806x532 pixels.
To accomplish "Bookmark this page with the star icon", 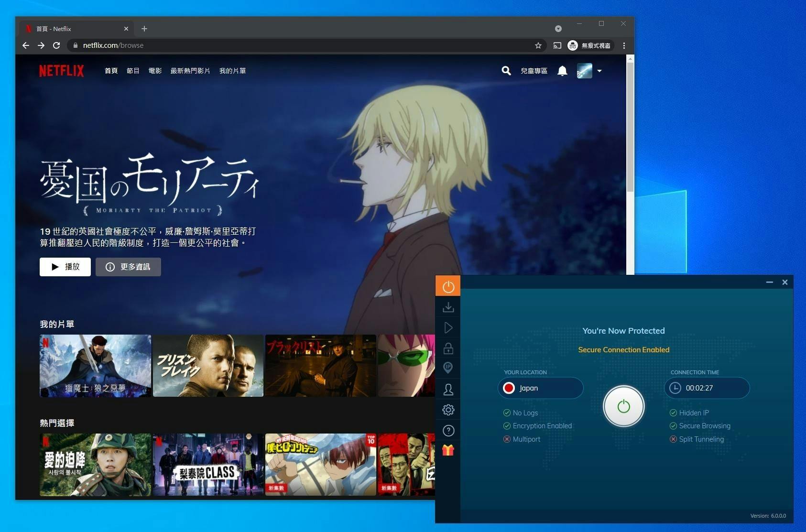I will (538, 45).
